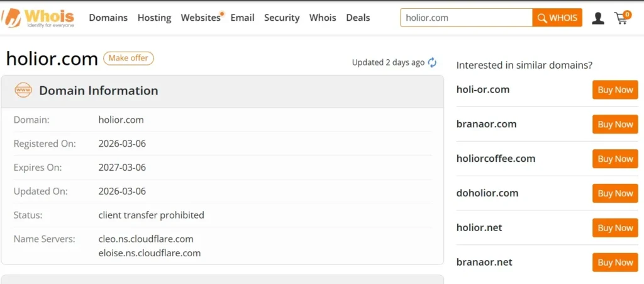Click the Whois logo
This screenshot has height=284, width=644.
click(x=38, y=18)
